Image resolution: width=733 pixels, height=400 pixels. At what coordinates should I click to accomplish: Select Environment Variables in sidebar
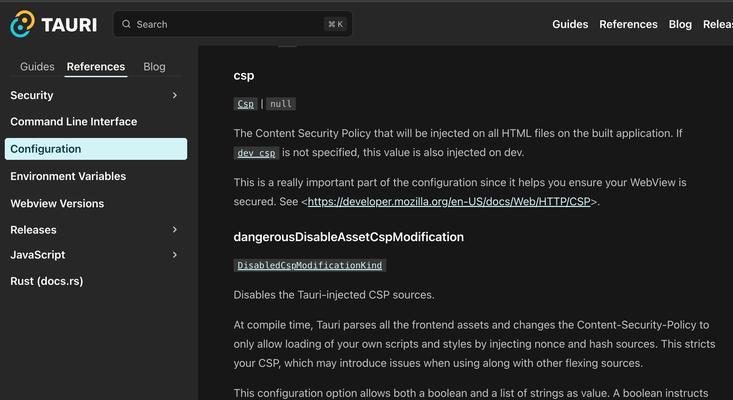(x=68, y=176)
